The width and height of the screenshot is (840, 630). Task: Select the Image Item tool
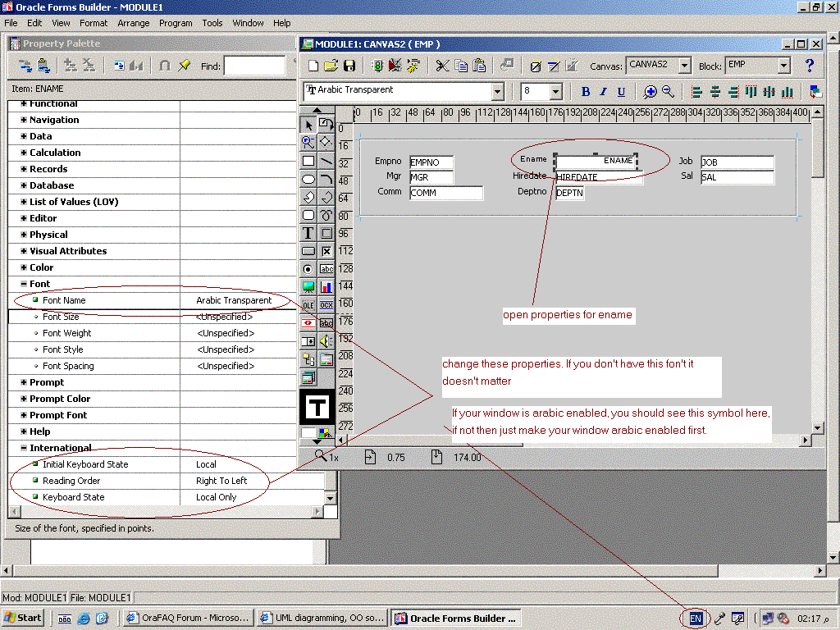pyautogui.click(x=308, y=287)
